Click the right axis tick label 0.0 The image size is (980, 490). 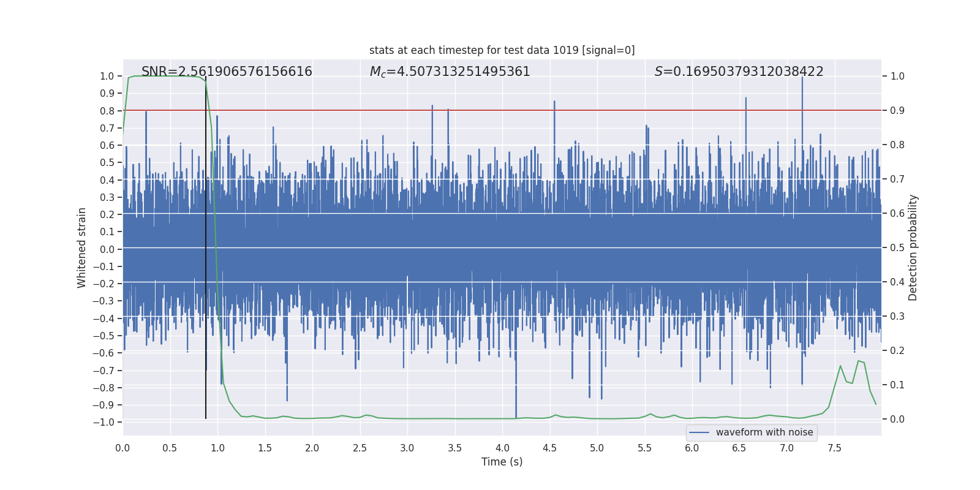897,420
